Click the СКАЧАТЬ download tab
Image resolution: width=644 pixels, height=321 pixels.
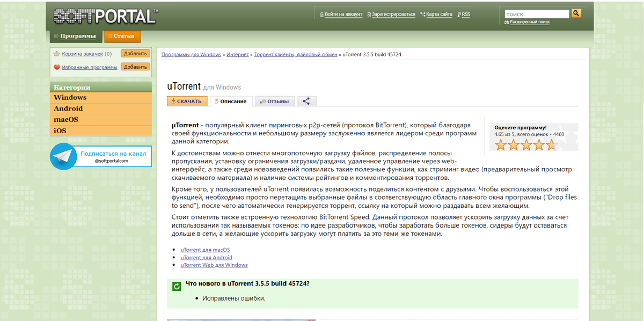187,101
